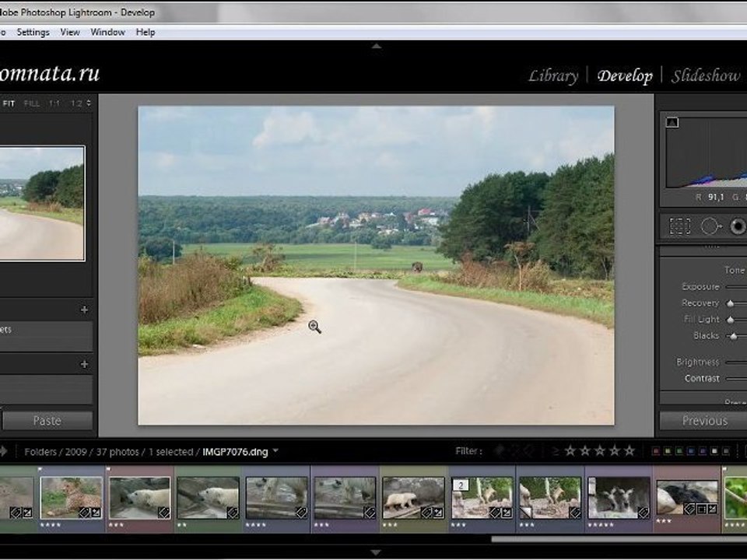Select the Develop module tab
This screenshot has height=560, width=747.
625,75
